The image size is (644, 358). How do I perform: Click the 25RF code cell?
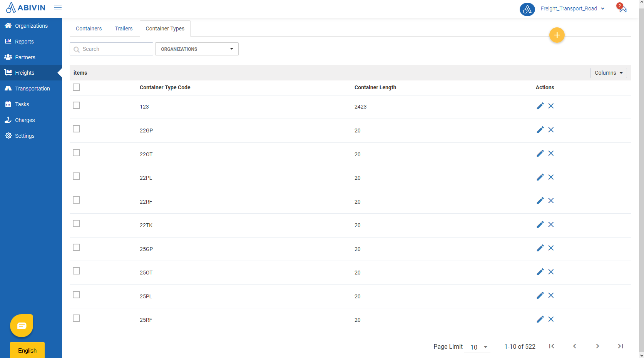tap(146, 320)
